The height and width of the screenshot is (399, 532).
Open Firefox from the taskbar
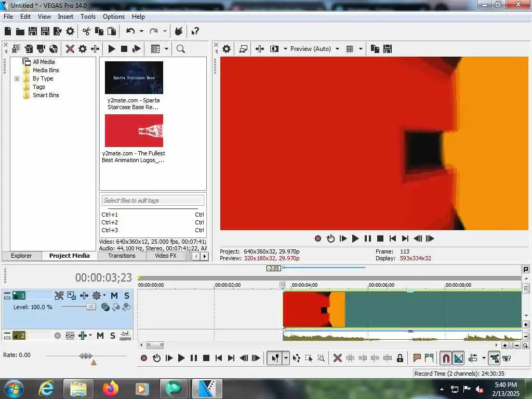[x=111, y=389]
